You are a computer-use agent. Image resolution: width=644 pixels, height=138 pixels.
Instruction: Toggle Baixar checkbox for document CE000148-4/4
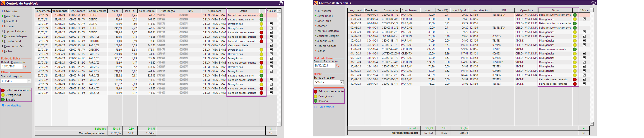point(584,84)
